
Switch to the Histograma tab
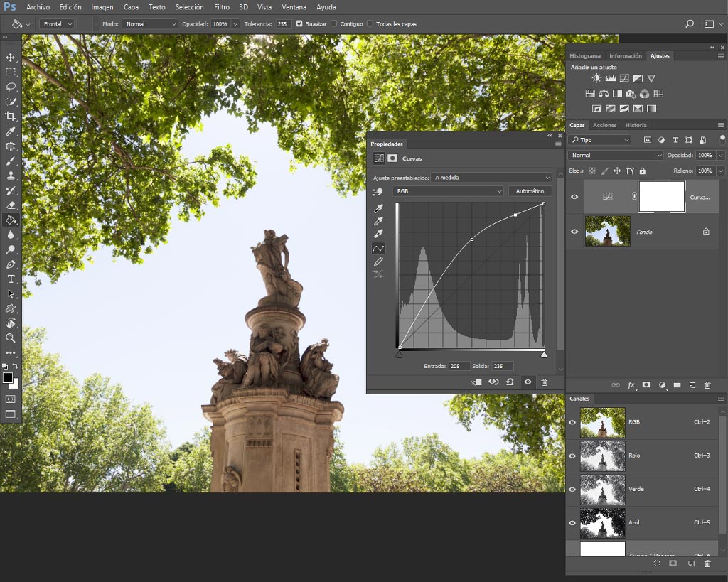(x=585, y=55)
